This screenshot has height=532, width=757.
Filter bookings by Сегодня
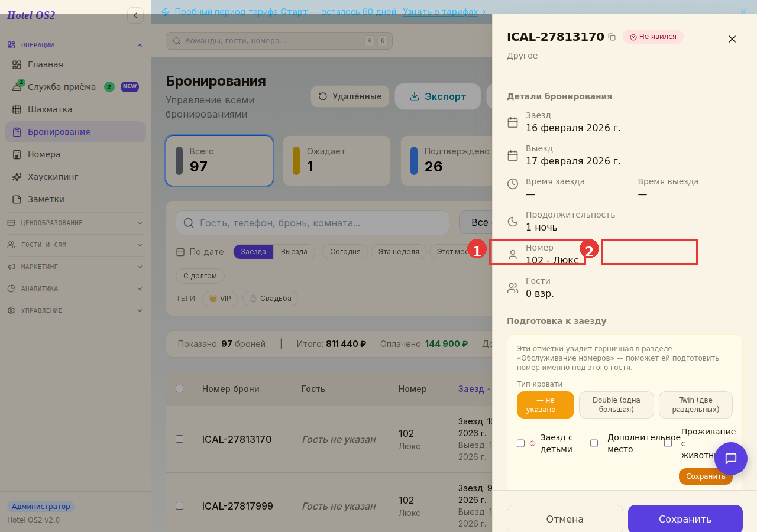pos(345,252)
